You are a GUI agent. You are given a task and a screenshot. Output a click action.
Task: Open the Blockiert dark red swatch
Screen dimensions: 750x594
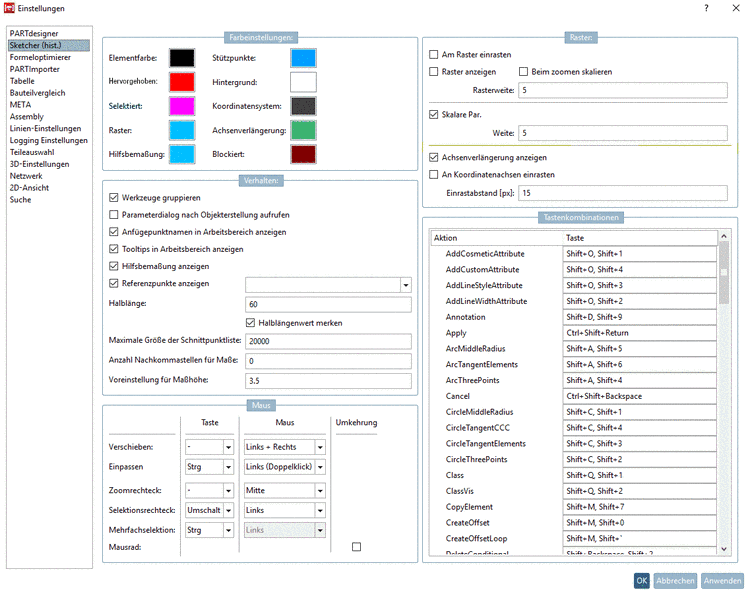click(x=303, y=154)
